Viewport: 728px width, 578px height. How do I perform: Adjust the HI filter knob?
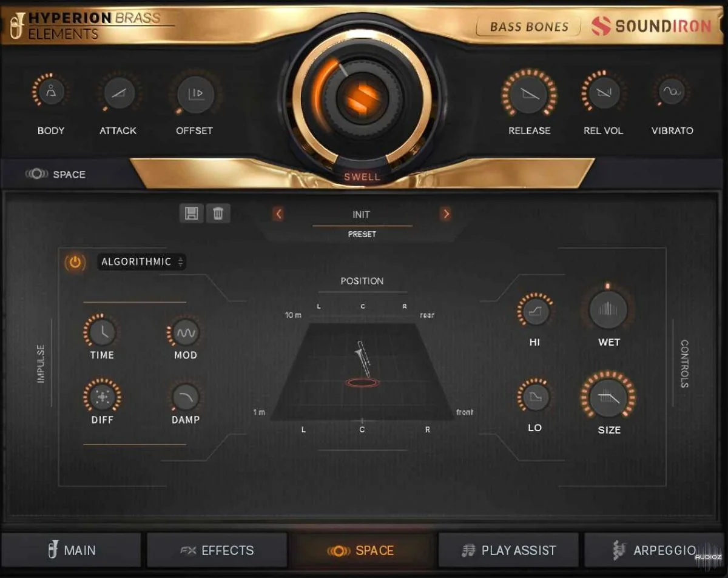(x=534, y=311)
